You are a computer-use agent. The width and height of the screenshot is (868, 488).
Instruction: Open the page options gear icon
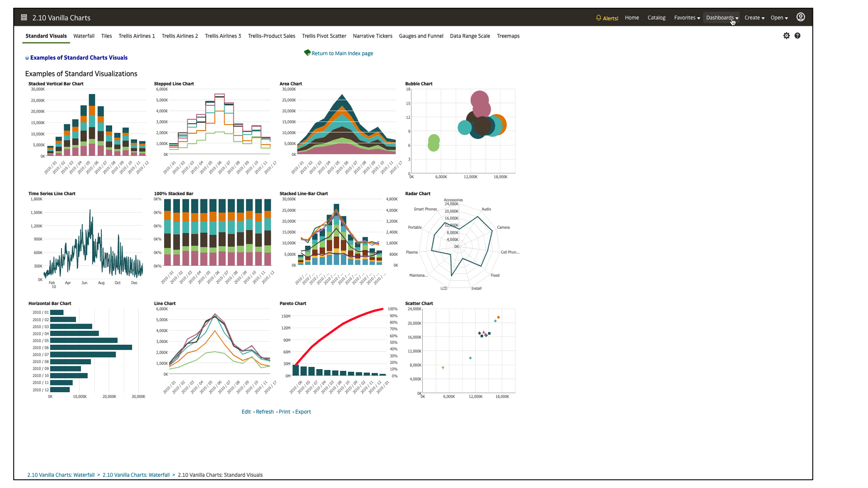pos(787,35)
